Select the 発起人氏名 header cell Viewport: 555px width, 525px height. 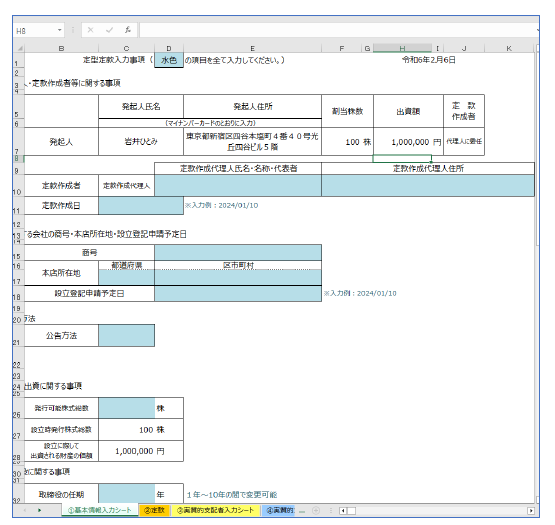(x=141, y=107)
